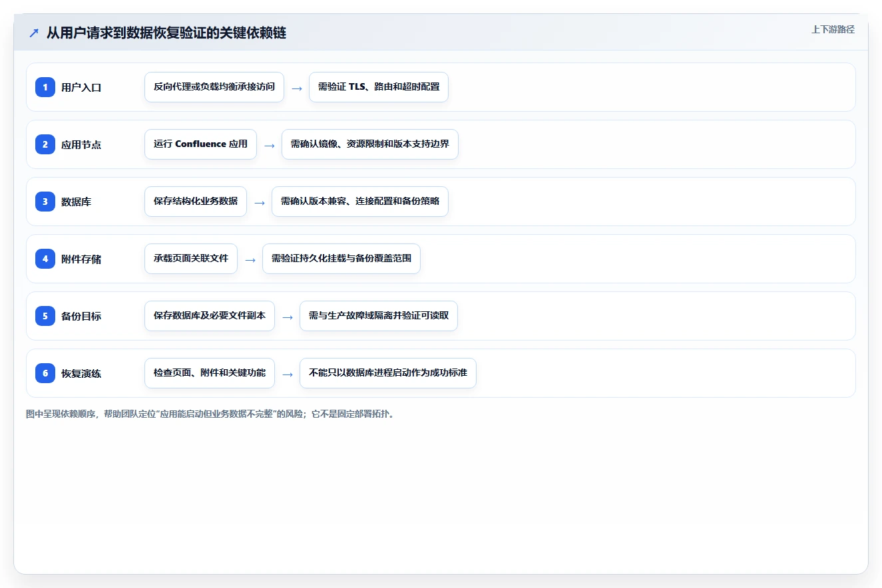Select step number badge 5
Viewport: 882px width, 588px height.
click(x=45, y=316)
